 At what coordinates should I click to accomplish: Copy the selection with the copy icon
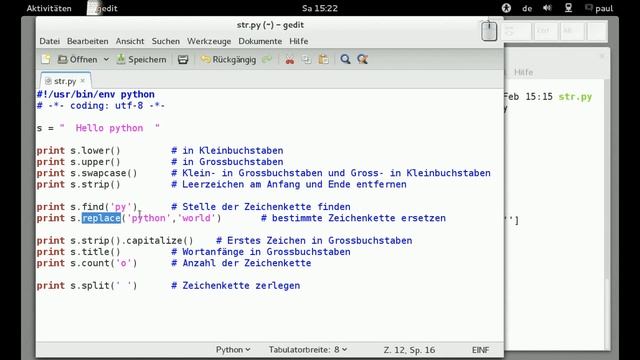(x=306, y=60)
